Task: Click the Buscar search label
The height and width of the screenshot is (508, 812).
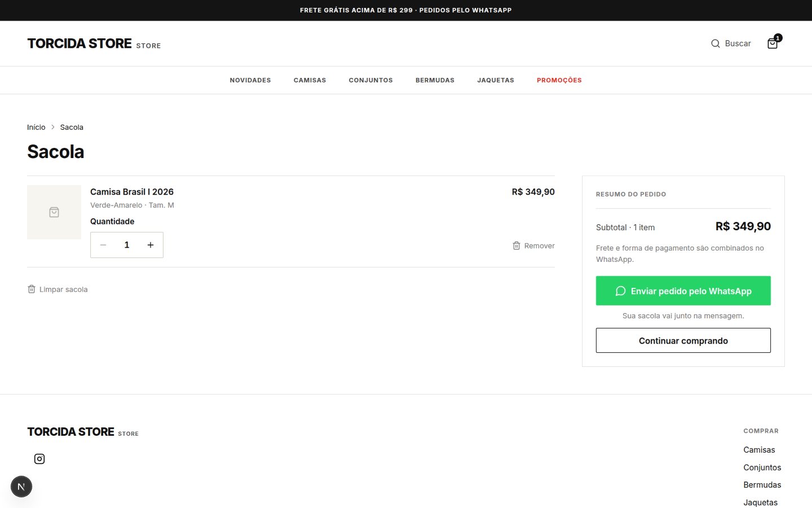Action: (x=738, y=43)
